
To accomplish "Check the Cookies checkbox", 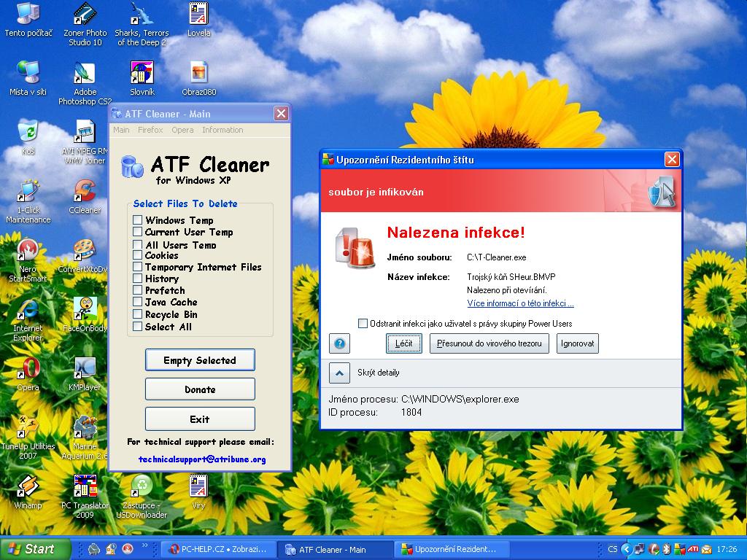I will point(137,254).
